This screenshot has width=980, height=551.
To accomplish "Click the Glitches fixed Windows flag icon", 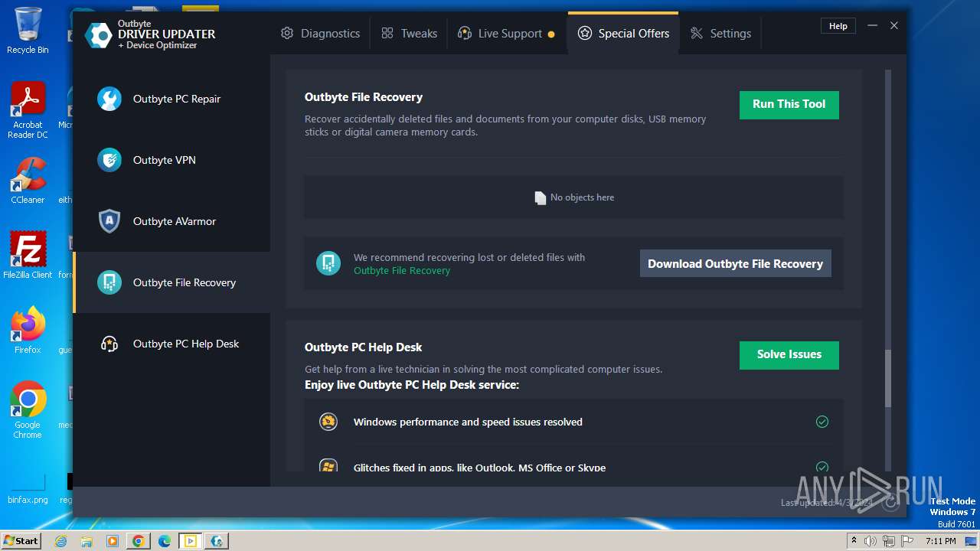I will tap(328, 465).
